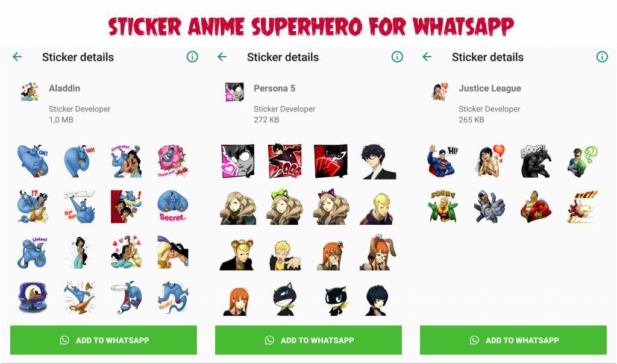Go back from Justice League details
Viewport: 617px width, 364px height.
tap(427, 57)
